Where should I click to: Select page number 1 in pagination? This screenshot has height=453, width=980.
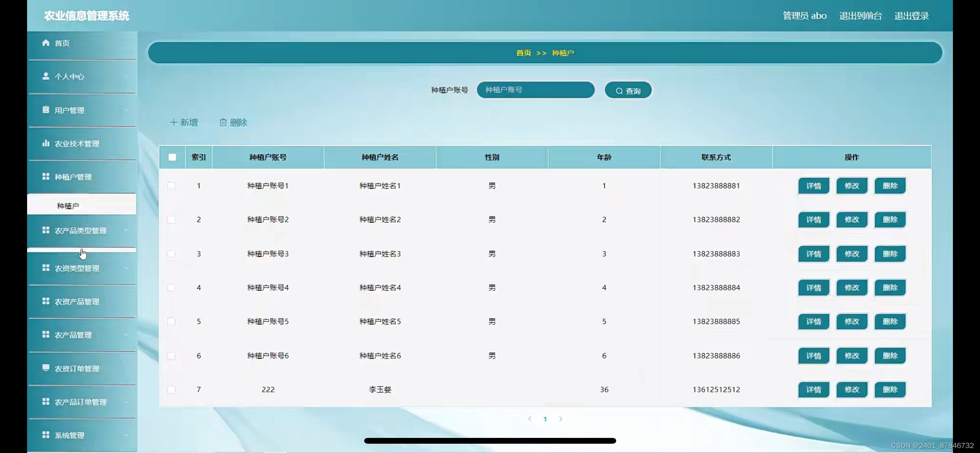pos(545,419)
